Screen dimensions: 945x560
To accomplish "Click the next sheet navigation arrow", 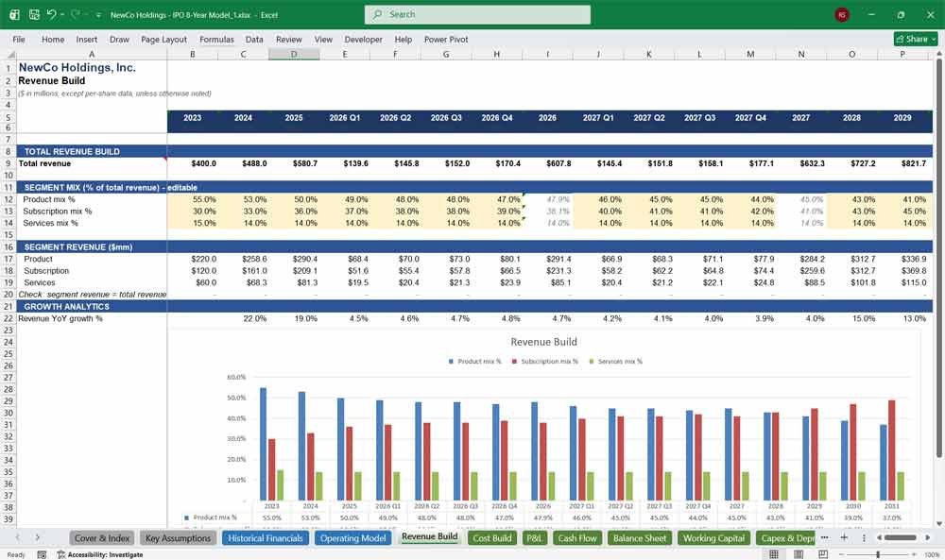I will 38,537.
